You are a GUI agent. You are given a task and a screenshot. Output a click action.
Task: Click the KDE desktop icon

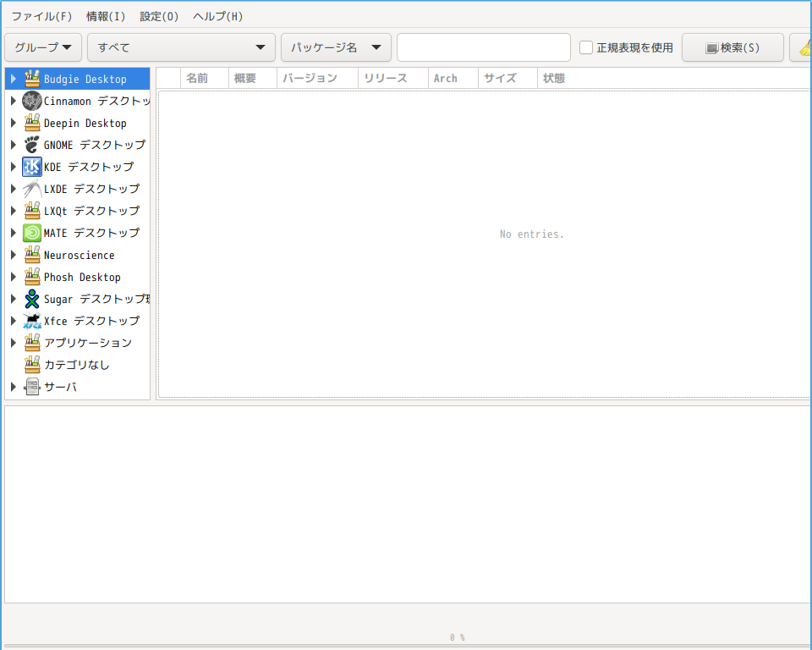click(x=32, y=167)
